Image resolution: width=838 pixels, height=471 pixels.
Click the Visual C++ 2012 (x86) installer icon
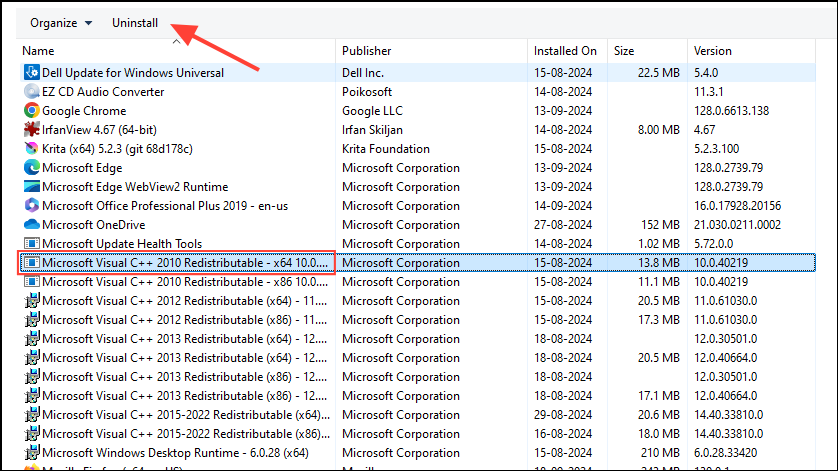[x=32, y=320]
